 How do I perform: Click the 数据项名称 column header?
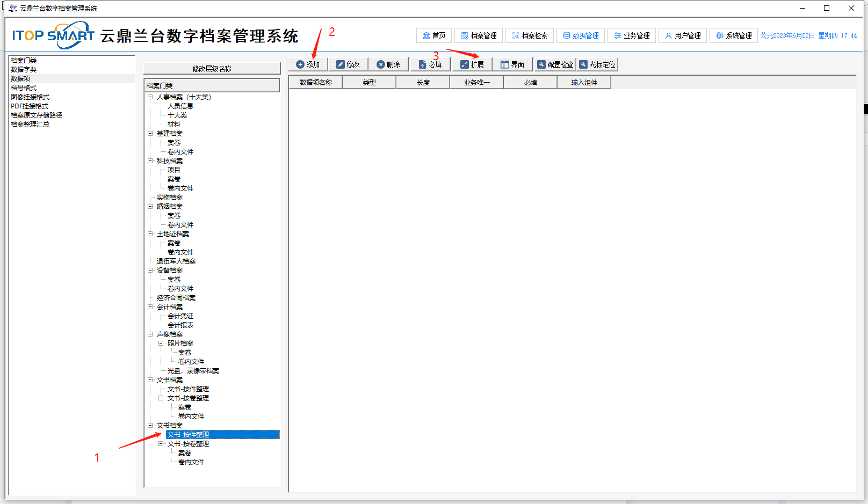(x=315, y=83)
